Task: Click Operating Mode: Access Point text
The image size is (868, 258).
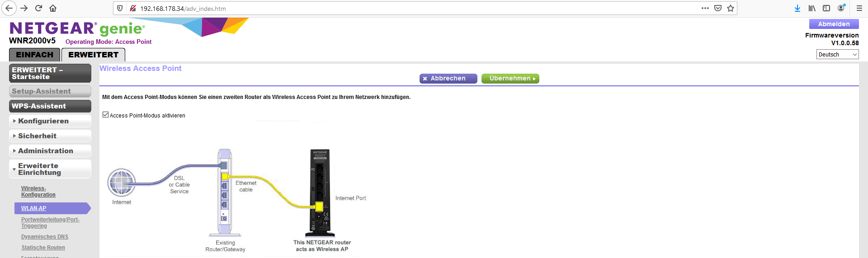Action: pyautogui.click(x=108, y=42)
